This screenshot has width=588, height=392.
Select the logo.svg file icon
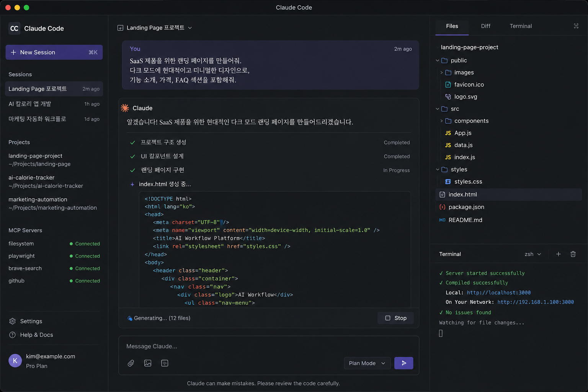[x=448, y=97]
